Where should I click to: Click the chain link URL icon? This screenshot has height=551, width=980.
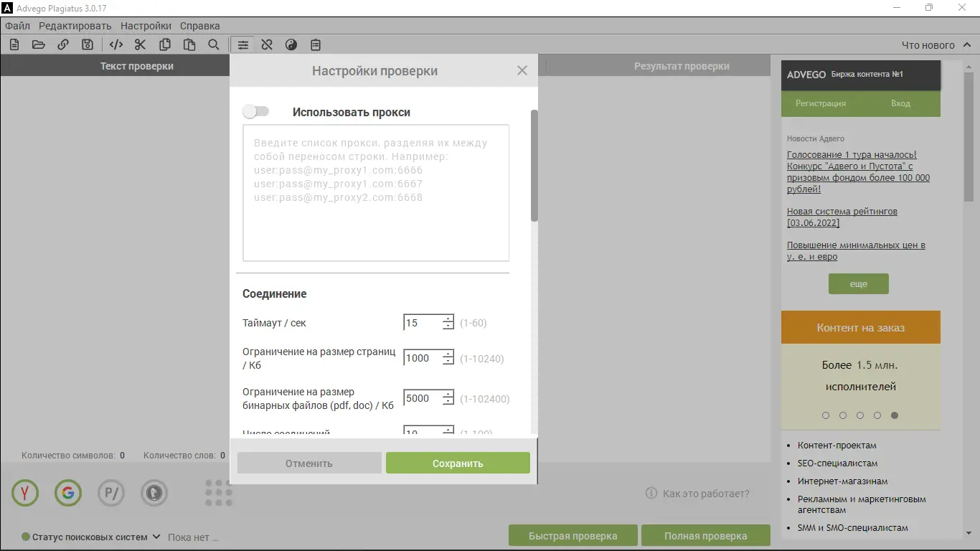63,44
